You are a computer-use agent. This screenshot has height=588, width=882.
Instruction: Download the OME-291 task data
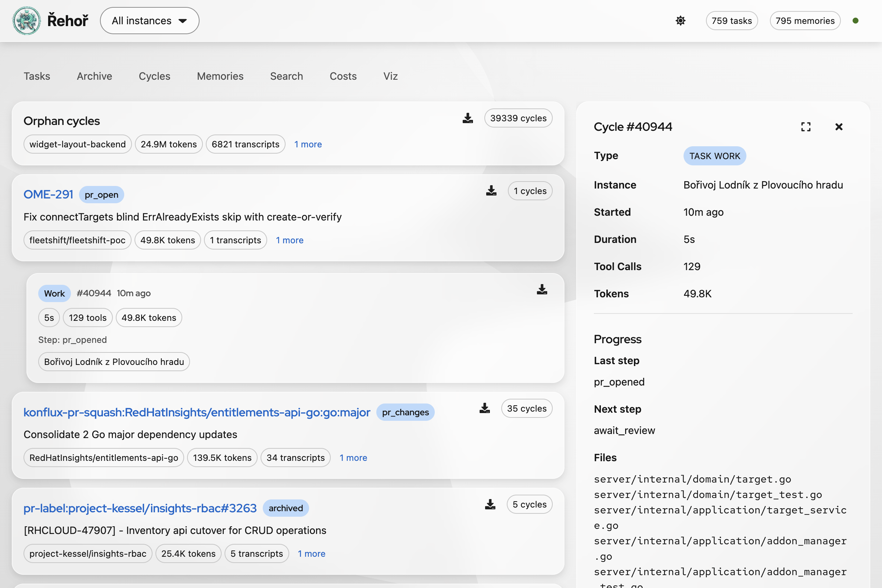491,191
